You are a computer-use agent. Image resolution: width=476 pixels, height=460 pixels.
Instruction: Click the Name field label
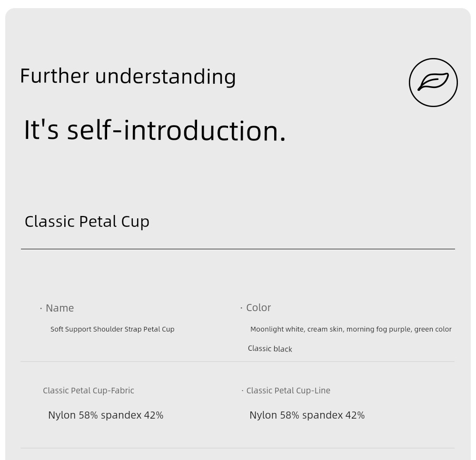pyautogui.click(x=59, y=308)
